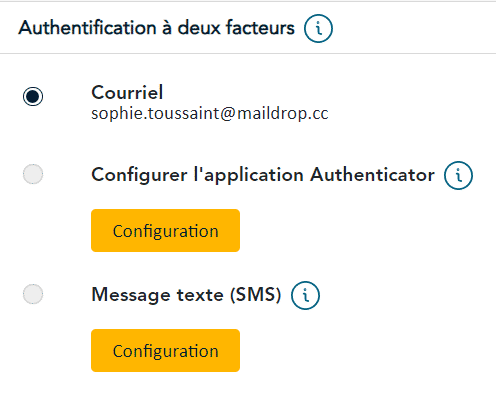496x397 pixels.
Task: Click info icon next to Authenticator option
Action: [458, 175]
